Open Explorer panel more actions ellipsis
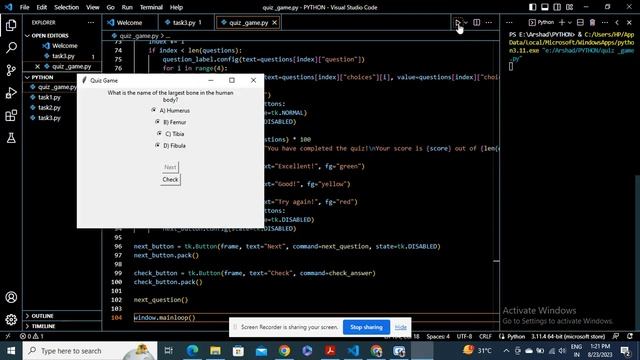The width and height of the screenshot is (640, 360). [x=91, y=22]
